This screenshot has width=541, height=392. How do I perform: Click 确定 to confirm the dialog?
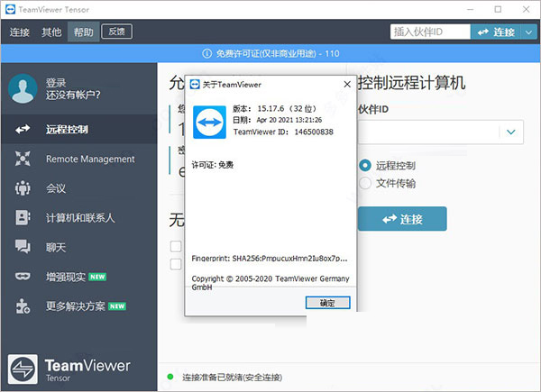[328, 303]
